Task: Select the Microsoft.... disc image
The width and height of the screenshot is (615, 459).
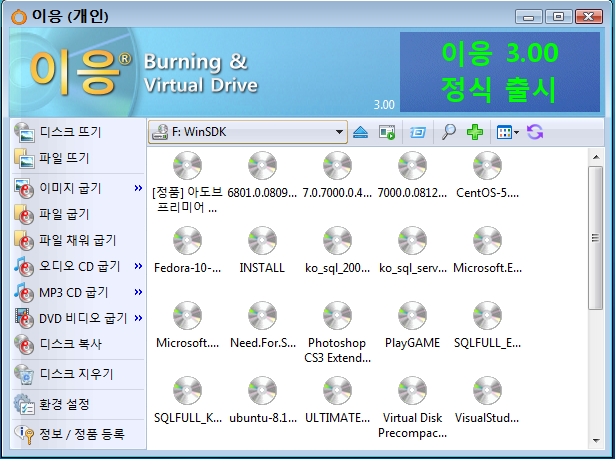Action: [x=187, y=325]
